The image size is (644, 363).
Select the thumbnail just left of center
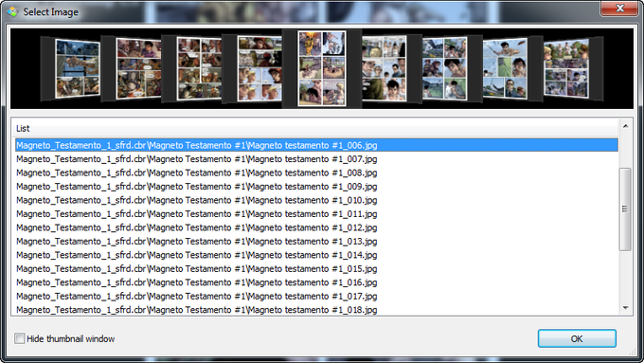tap(259, 68)
